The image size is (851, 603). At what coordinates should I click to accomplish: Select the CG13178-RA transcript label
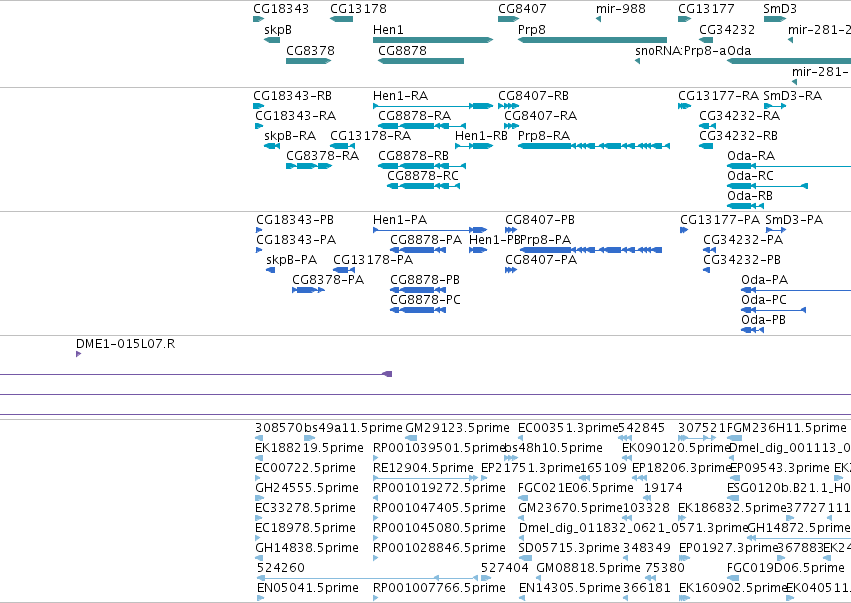[x=371, y=136]
